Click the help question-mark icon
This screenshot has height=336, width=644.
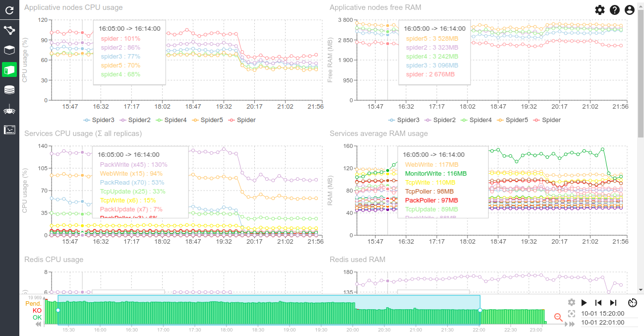coord(615,9)
